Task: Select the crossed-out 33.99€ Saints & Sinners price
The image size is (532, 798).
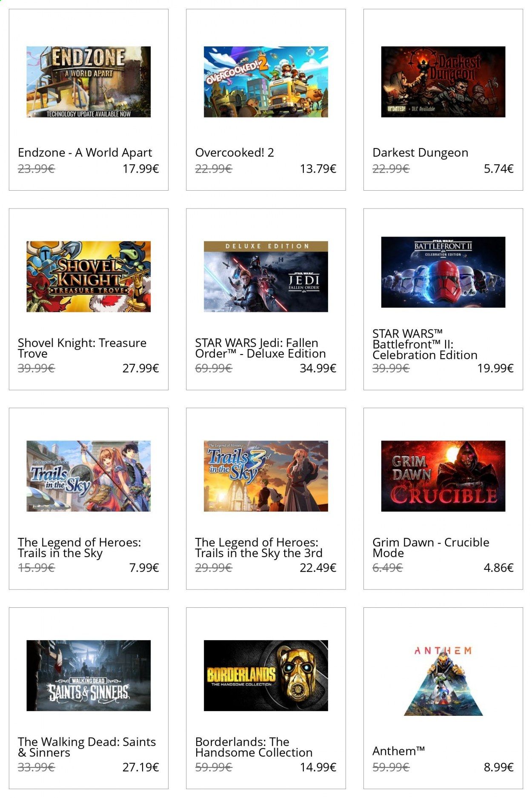Action: point(36,767)
